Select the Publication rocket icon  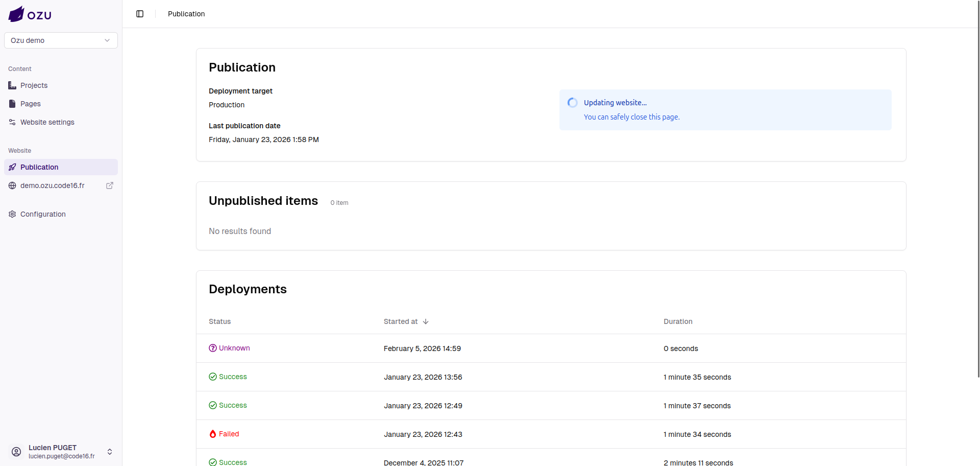12,167
